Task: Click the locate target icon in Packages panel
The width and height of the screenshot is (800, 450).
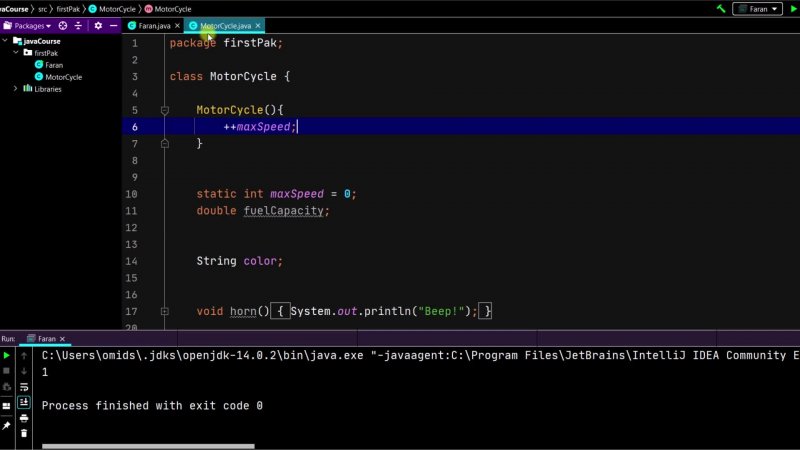Action: (x=63, y=25)
